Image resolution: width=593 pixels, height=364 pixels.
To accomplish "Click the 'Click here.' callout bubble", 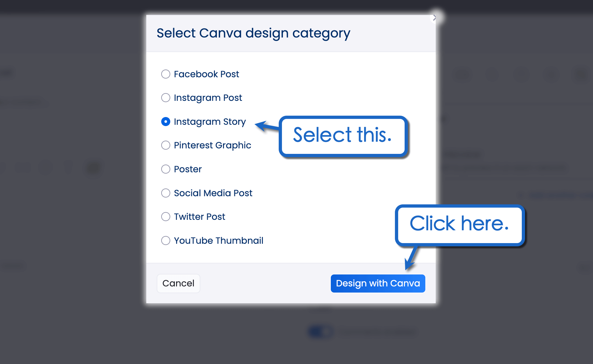I will (460, 224).
